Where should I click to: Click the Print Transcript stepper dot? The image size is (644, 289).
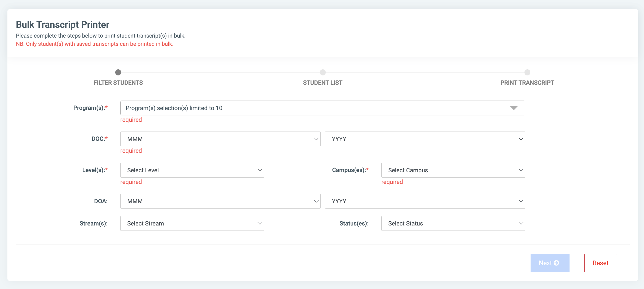point(527,72)
